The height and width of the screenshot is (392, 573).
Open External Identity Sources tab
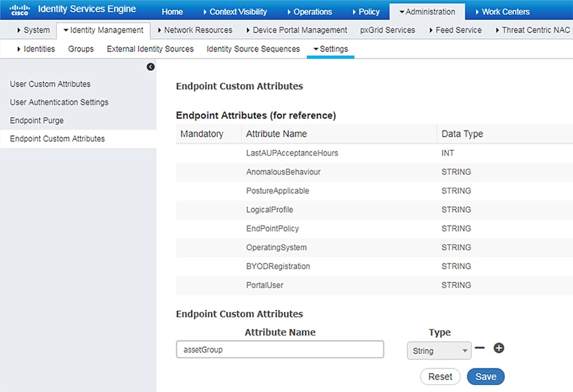coord(150,49)
